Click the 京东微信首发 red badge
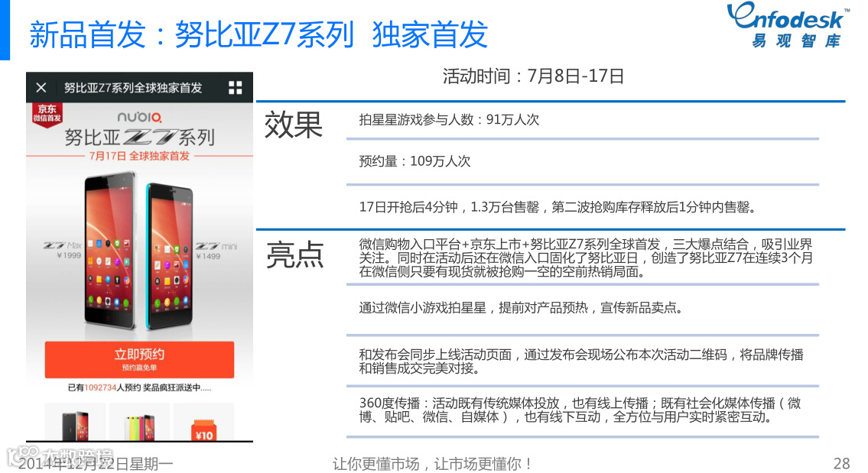Image resolution: width=868 pixels, height=473 pixels. 47,115
